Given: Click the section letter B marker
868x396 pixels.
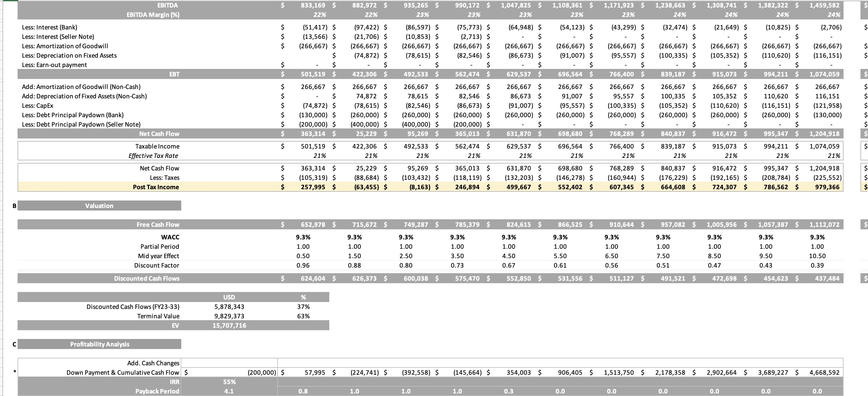Looking at the screenshot, I should (x=14, y=206).
